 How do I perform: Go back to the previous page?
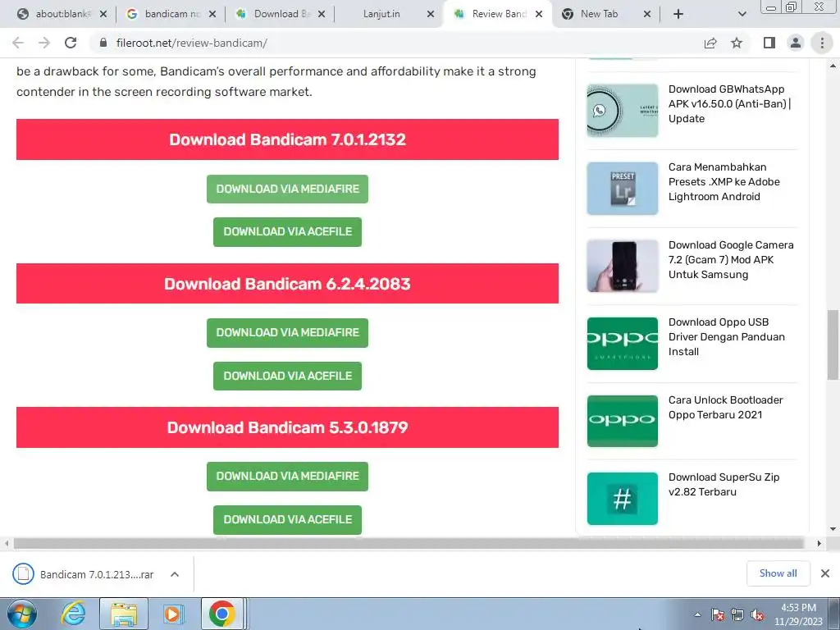tap(18, 43)
